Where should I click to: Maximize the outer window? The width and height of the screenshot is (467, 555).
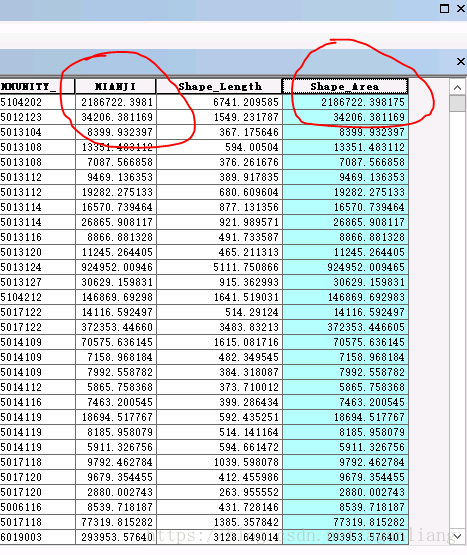click(x=444, y=8)
